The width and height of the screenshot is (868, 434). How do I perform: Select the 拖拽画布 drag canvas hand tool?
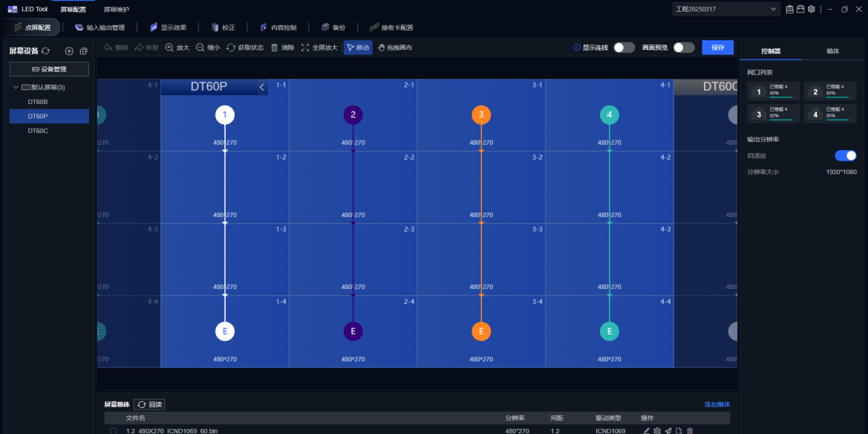(x=382, y=48)
